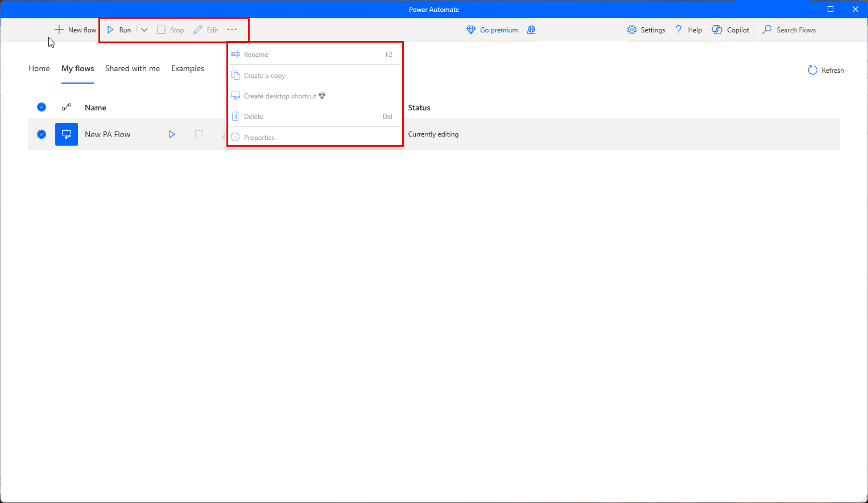Uncheck the select-all flows checkbox in header
This screenshot has width=868, height=503.
[x=41, y=108]
